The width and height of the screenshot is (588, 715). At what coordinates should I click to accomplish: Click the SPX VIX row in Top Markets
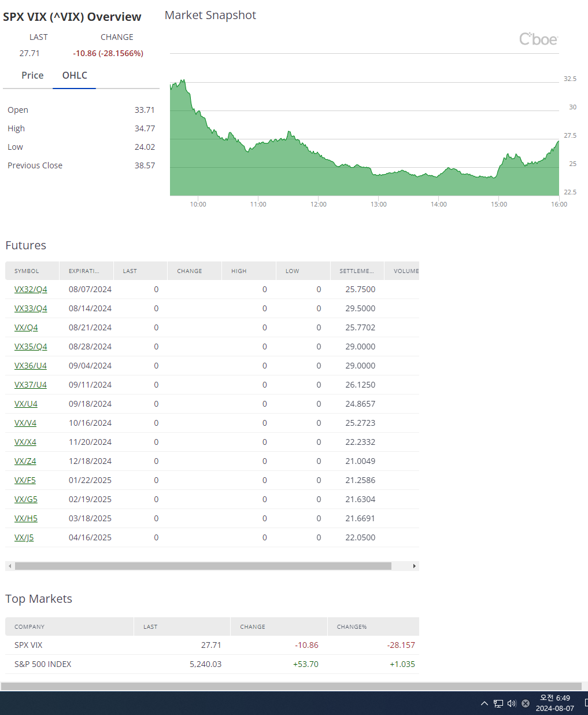[212, 645]
